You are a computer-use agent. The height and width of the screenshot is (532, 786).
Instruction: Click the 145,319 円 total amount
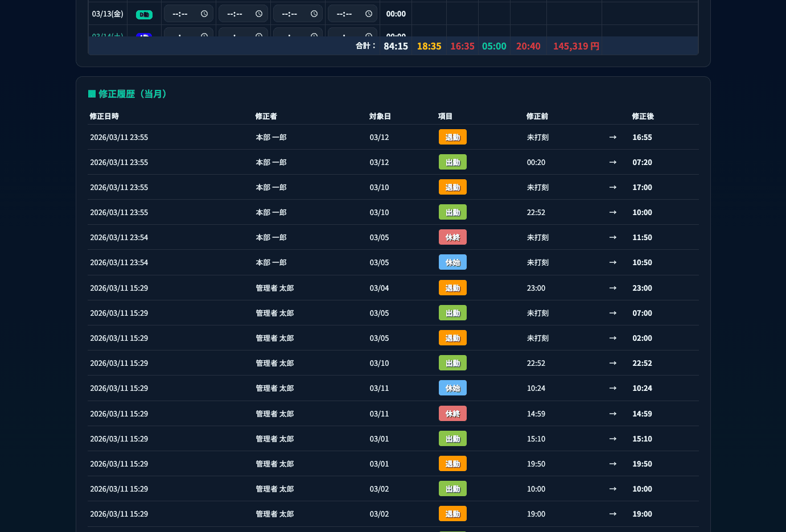click(576, 46)
